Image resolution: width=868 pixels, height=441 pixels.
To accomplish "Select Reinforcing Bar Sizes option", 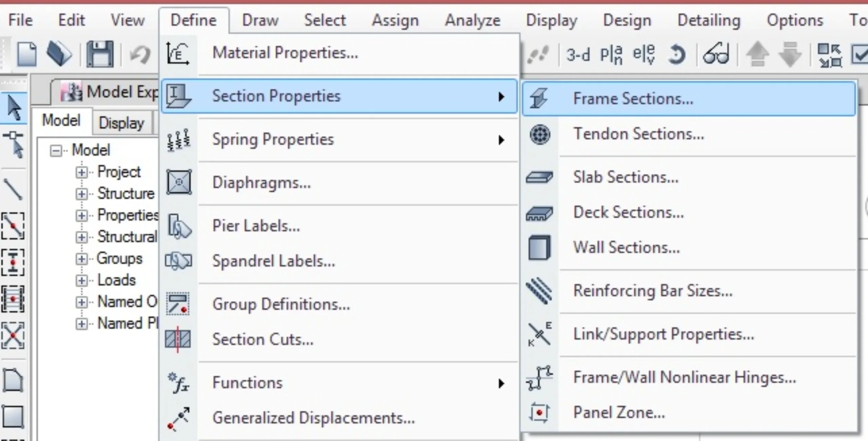I will tap(653, 291).
